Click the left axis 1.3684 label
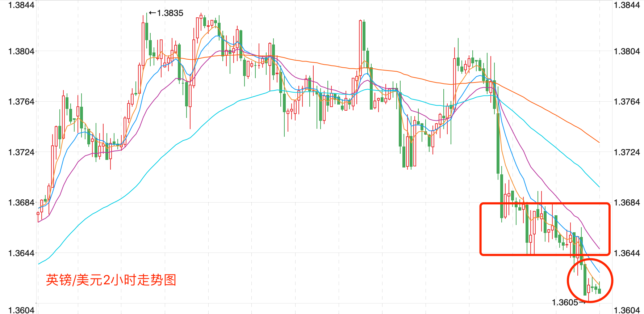The image size is (644, 314). pyautogui.click(x=21, y=203)
